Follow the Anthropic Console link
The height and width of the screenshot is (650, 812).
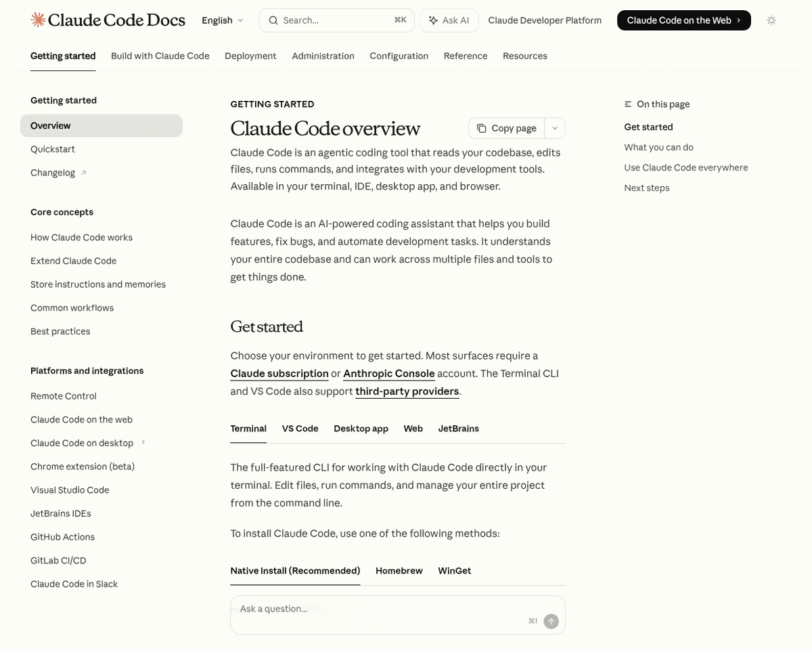pos(389,374)
